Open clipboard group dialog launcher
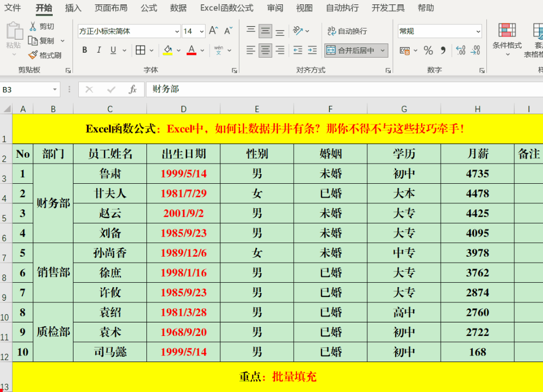Image resolution: width=543 pixels, height=392 pixels. (68, 70)
